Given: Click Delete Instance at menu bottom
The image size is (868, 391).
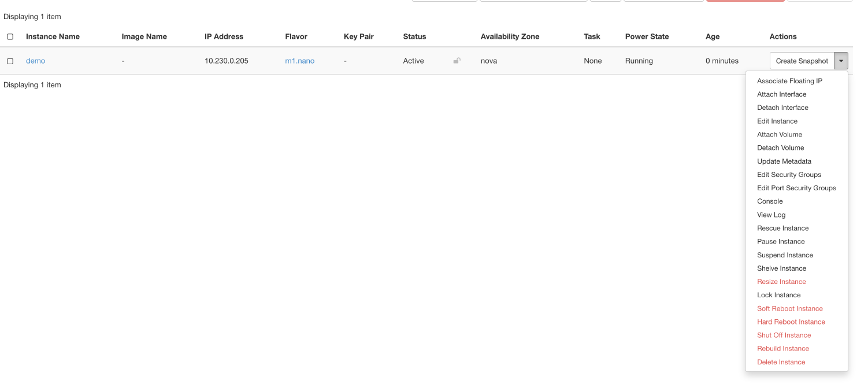Looking at the screenshot, I should coord(781,362).
